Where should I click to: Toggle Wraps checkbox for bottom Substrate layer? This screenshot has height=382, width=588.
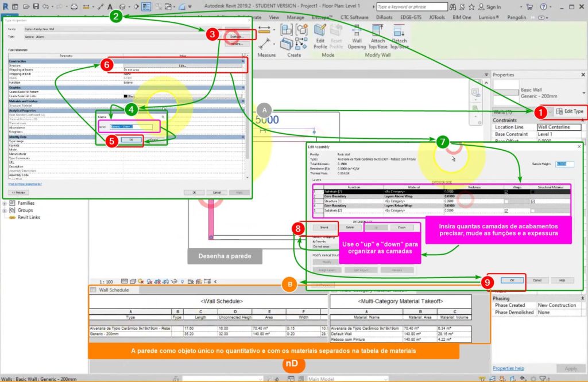coord(506,211)
